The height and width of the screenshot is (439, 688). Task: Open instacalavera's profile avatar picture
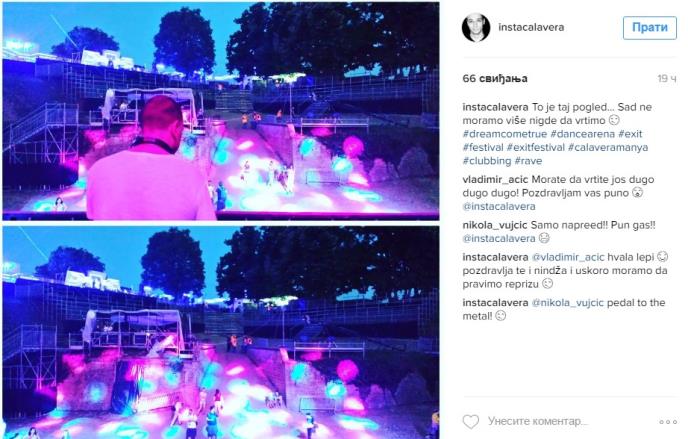[x=476, y=28]
